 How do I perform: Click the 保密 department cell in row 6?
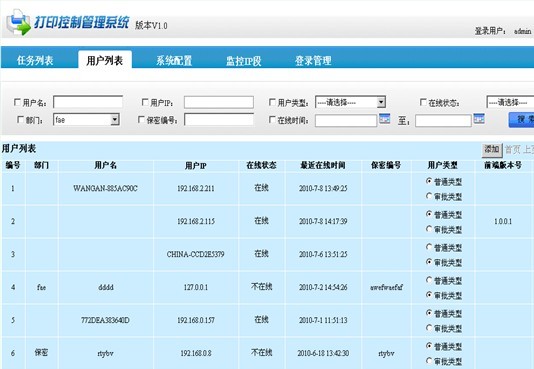(x=41, y=353)
